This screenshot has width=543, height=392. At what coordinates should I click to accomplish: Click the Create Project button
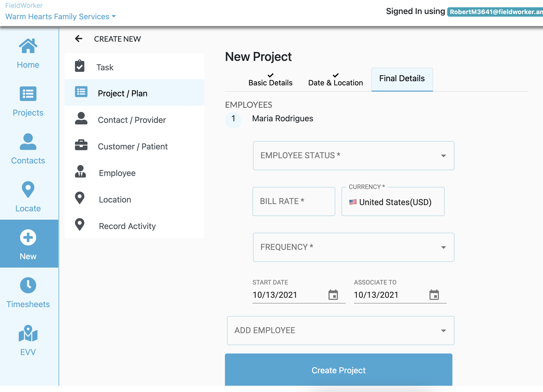click(x=338, y=370)
